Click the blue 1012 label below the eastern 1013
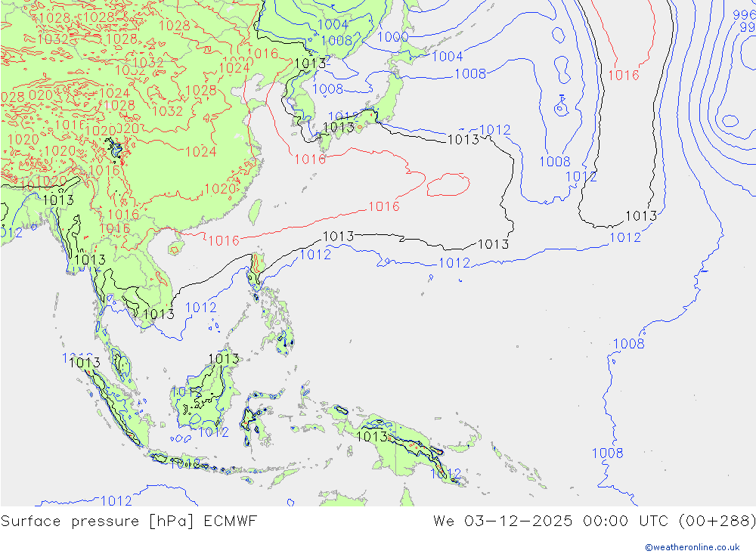The height and width of the screenshot is (554, 756). [625, 237]
